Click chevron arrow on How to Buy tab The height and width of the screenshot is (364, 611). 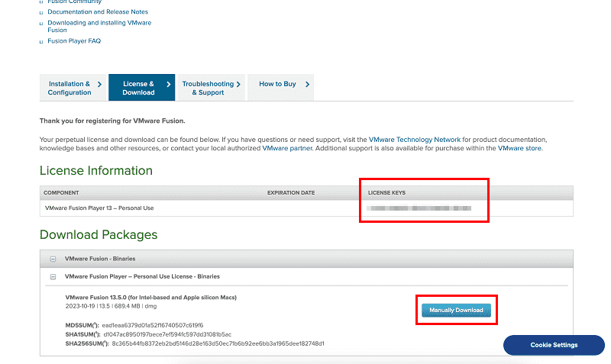(307, 84)
